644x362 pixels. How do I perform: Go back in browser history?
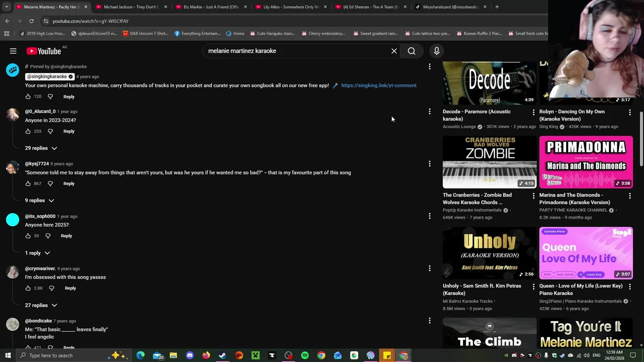[7, 21]
